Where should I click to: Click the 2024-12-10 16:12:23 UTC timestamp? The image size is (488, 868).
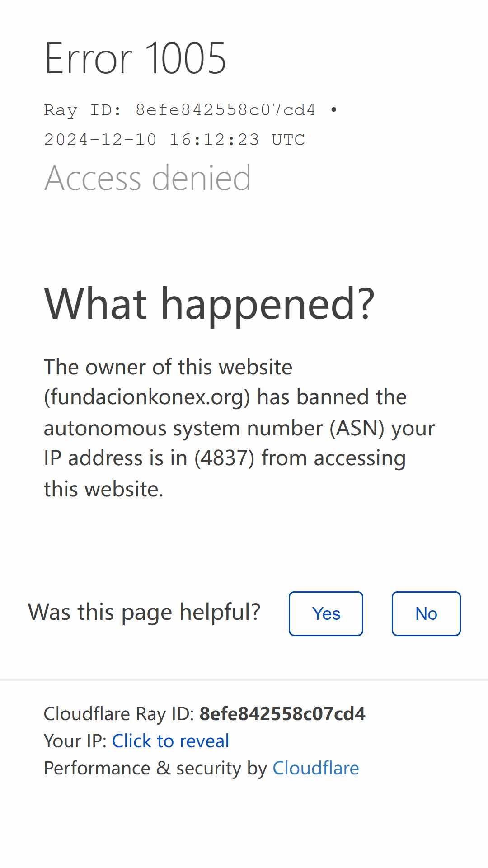174,140
